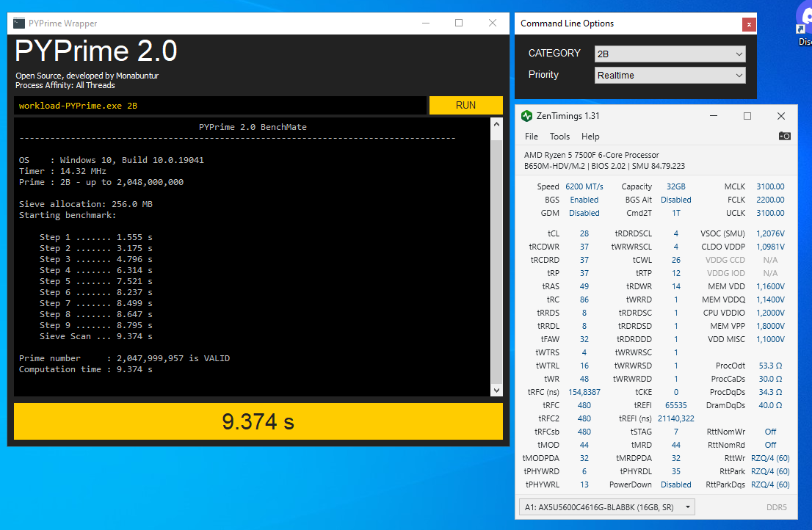Click the yellow RUN button

pos(465,105)
